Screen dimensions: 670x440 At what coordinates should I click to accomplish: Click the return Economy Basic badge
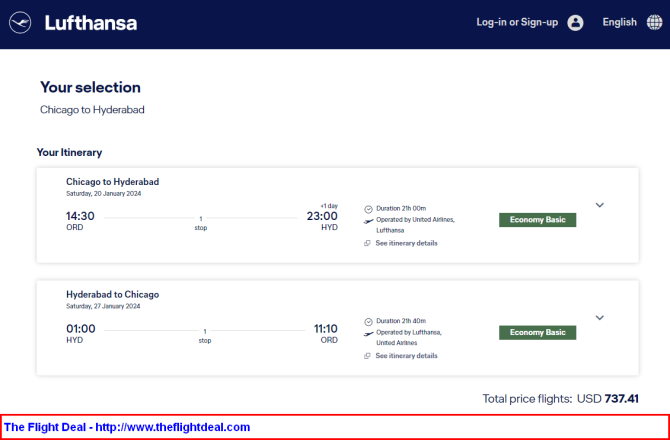pos(538,333)
